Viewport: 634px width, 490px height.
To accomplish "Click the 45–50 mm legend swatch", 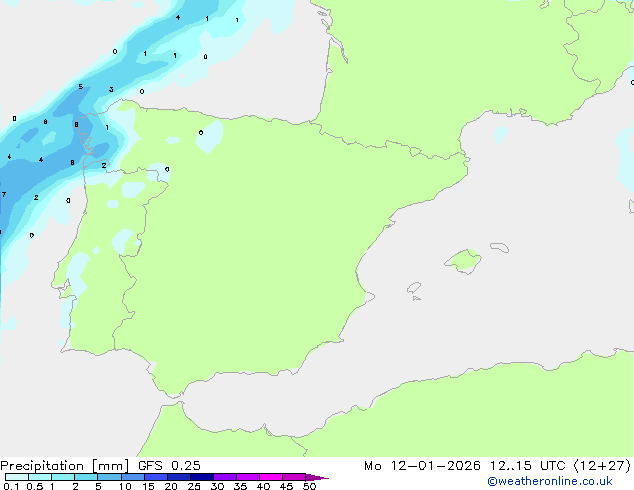I will (294, 477).
